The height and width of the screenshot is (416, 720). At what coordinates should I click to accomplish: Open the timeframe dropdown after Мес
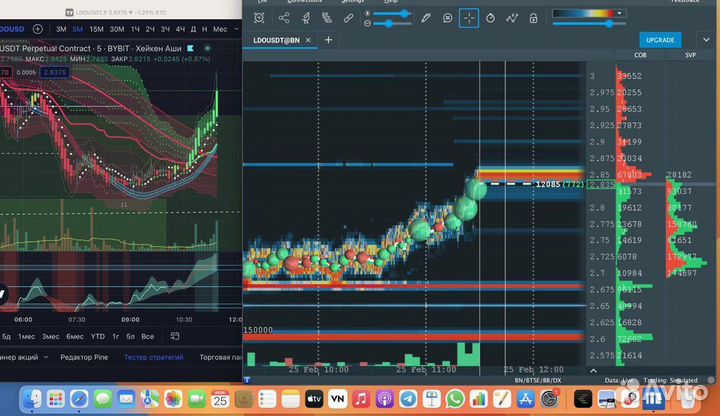pos(238,30)
